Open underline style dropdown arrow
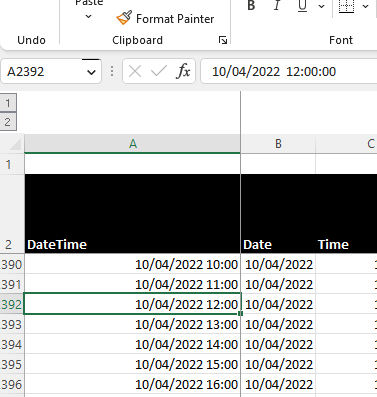The width and height of the screenshot is (377, 397). (x=322, y=6)
